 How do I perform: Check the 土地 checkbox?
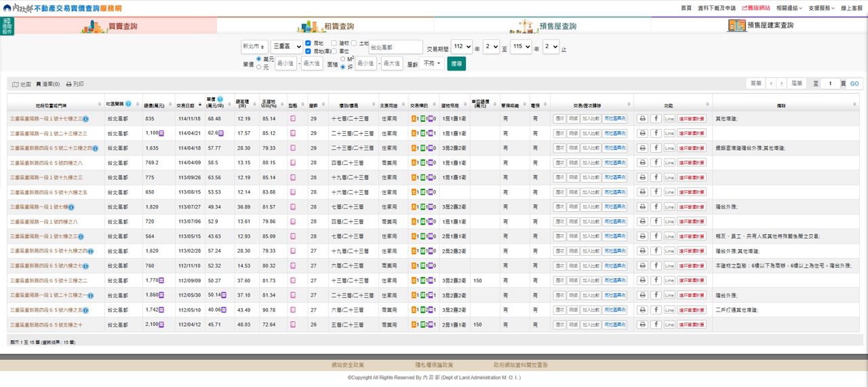click(x=353, y=43)
